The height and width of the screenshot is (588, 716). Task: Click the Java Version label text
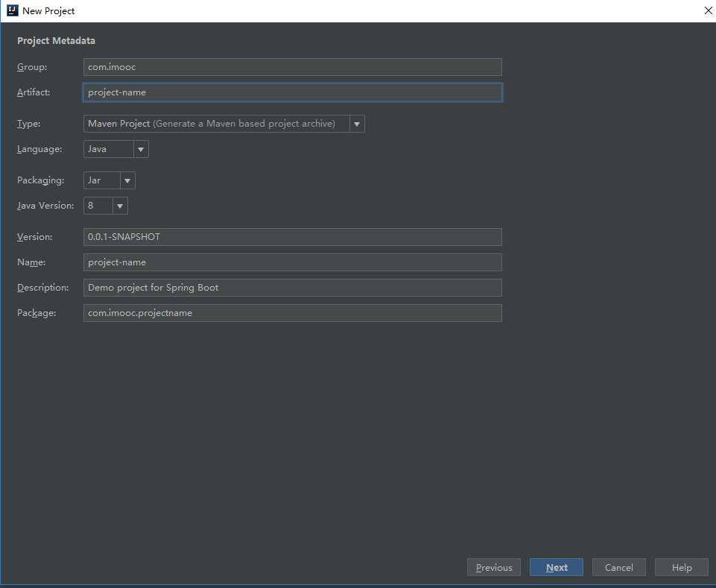coord(45,206)
